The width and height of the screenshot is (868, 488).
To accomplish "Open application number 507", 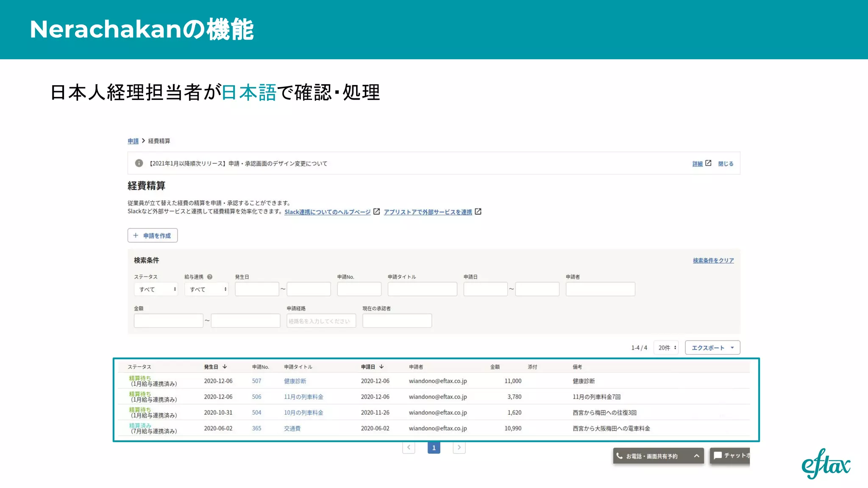I will 256,381.
